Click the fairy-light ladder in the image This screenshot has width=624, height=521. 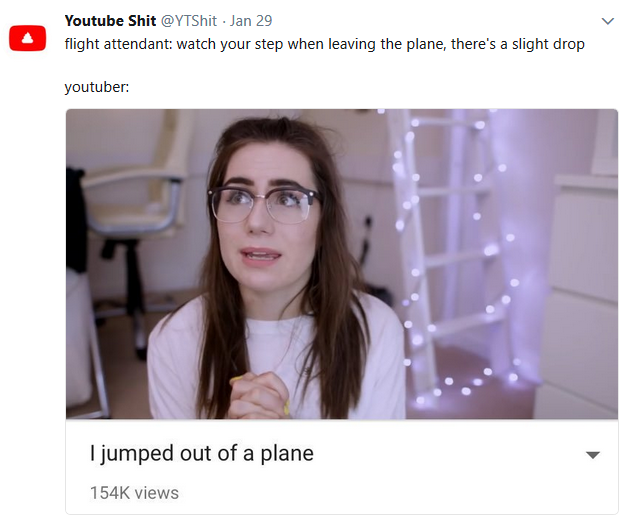[446, 255]
